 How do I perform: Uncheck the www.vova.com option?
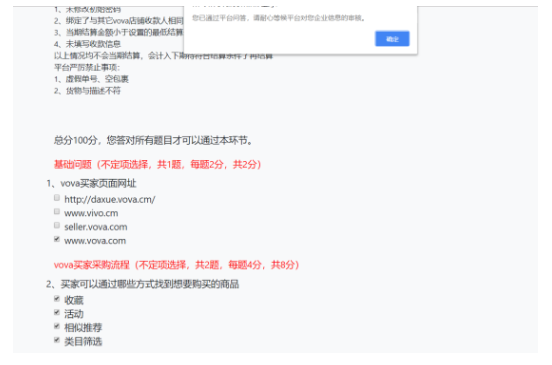57,239
